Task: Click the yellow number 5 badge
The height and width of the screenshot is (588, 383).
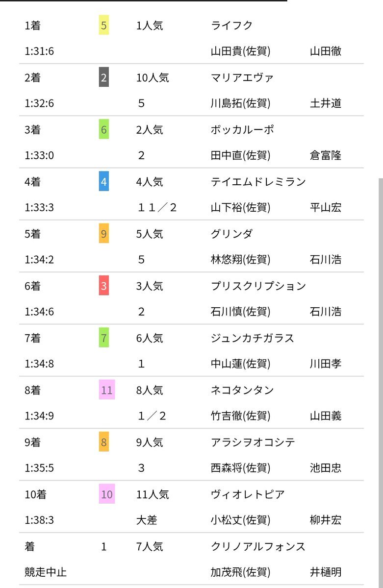Action: [103, 25]
